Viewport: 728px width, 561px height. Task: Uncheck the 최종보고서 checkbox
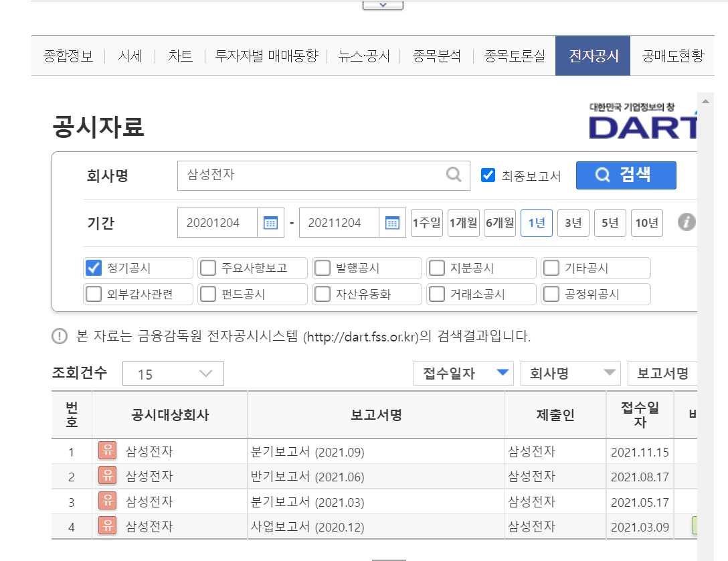pyautogui.click(x=488, y=175)
